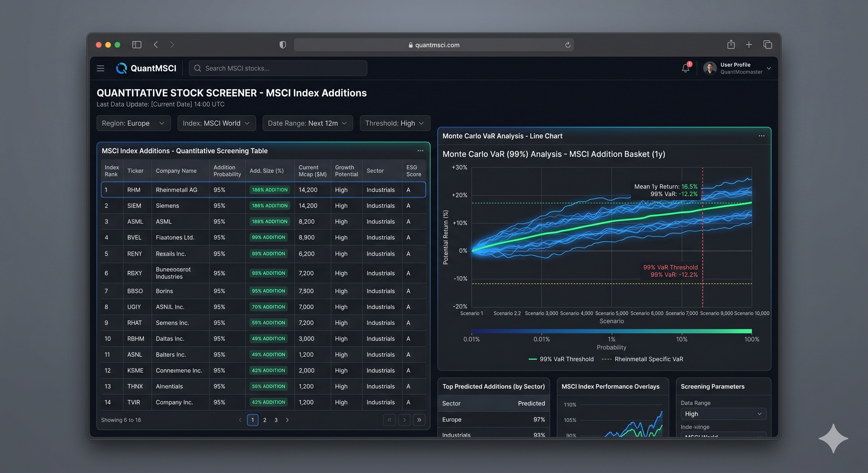Go to page 2 of the screening table
868x473 pixels.
click(x=264, y=420)
